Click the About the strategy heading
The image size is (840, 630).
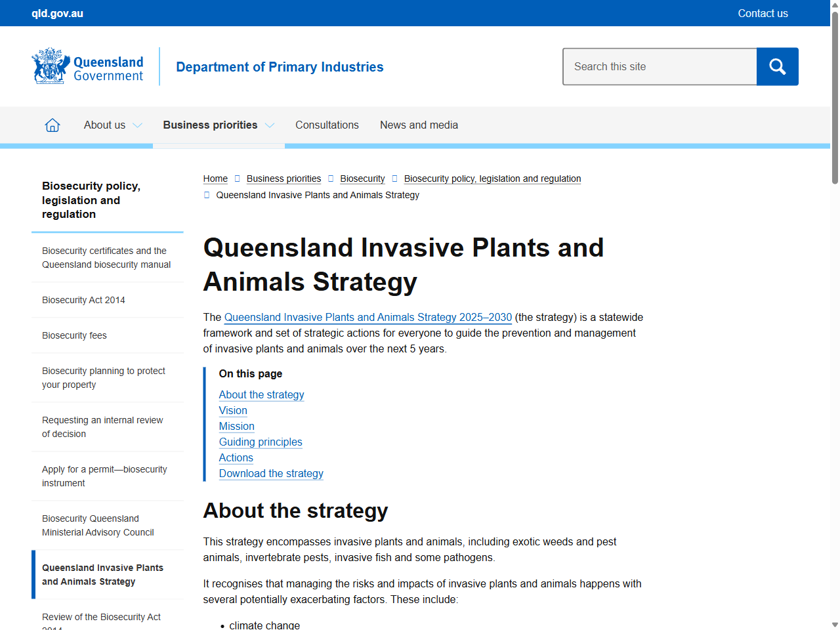click(x=295, y=511)
